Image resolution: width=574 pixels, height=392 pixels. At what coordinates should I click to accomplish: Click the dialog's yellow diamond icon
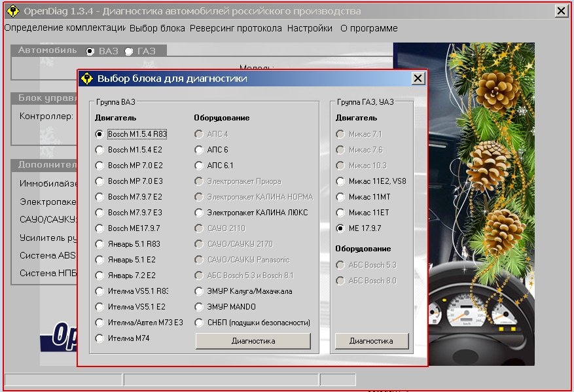click(x=87, y=79)
